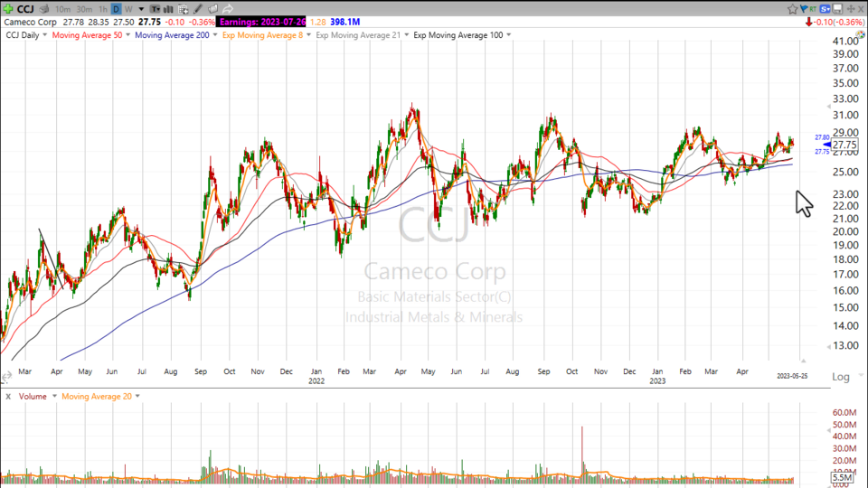
Task: Close the Volume pane with the x
Action: [8, 397]
